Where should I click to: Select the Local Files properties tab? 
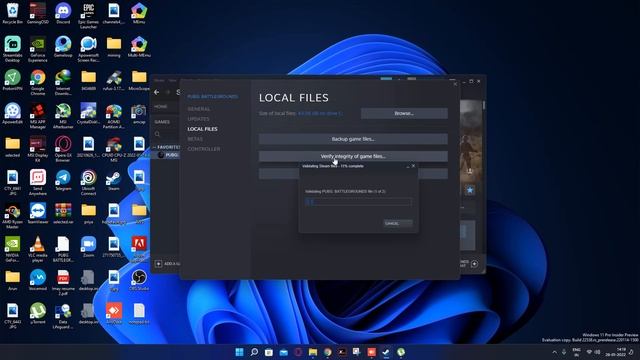point(202,129)
